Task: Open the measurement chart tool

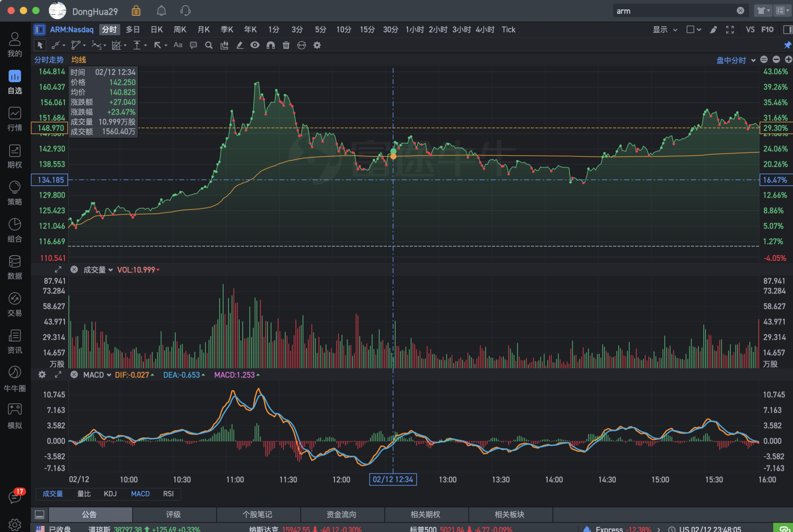Action: [x=116, y=45]
